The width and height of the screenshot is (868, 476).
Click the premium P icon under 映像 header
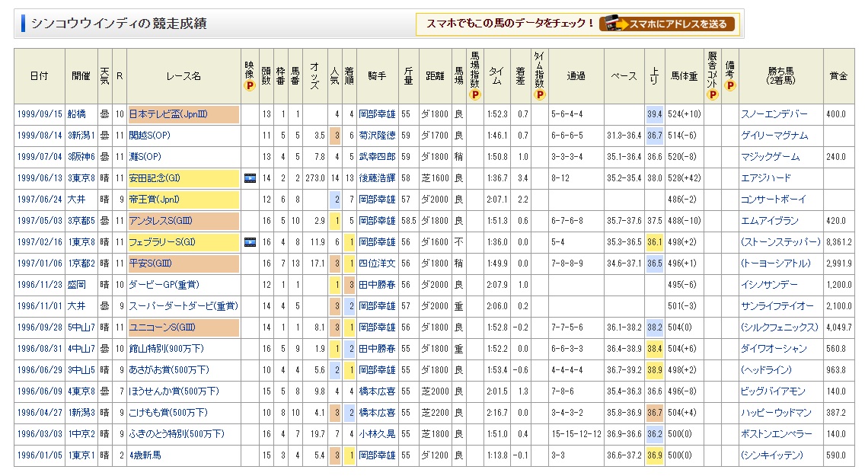(249, 86)
